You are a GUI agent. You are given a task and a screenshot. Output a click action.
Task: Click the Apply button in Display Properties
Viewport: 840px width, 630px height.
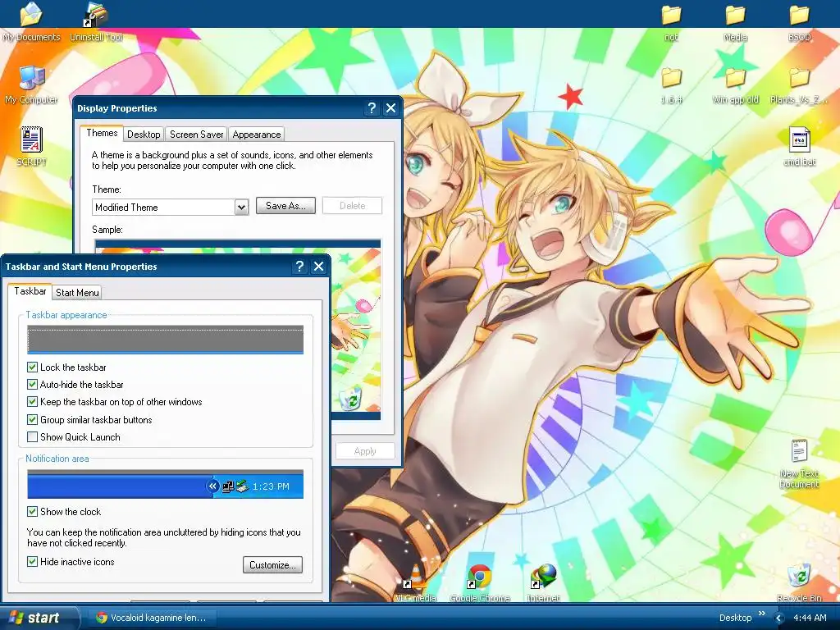[x=365, y=451]
